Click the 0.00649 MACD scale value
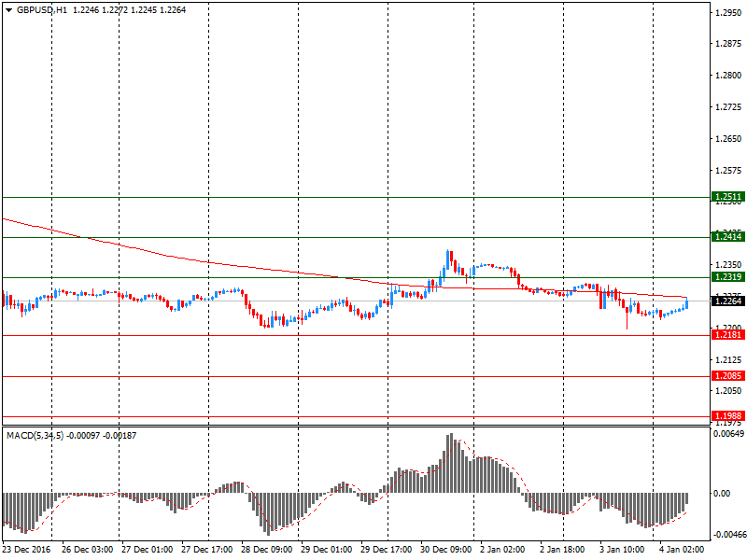The height and width of the screenshot is (560, 747). click(x=729, y=434)
